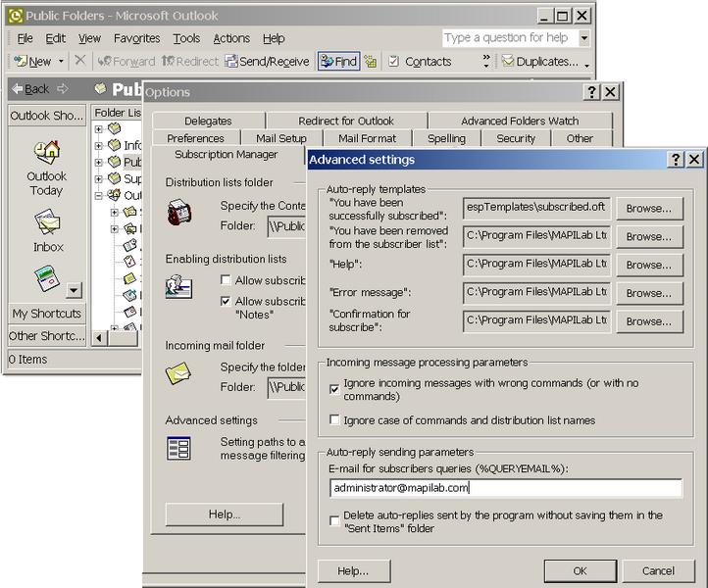Click the Outlook application icon in the title bar

click(x=16, y=16)
